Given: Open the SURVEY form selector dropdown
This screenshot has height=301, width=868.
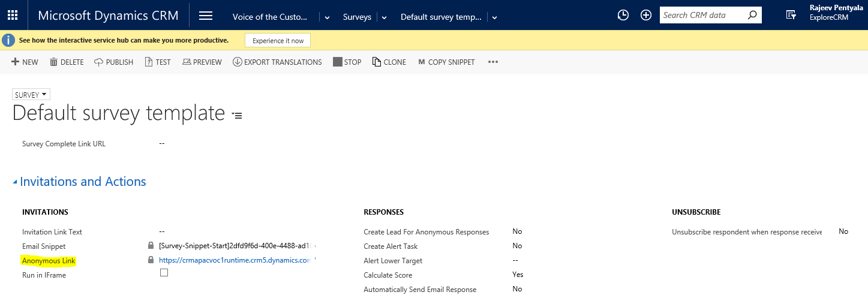Looking at the screenshot, I should click(x=31, y=95).
